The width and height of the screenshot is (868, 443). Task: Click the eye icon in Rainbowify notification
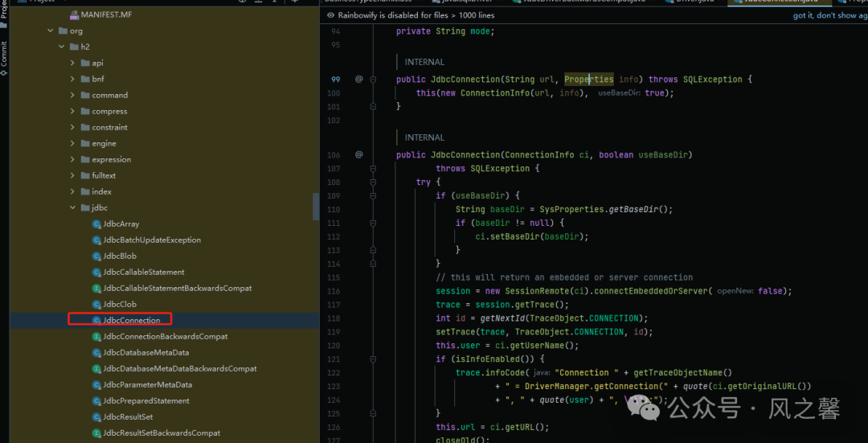tap(330, 15)
